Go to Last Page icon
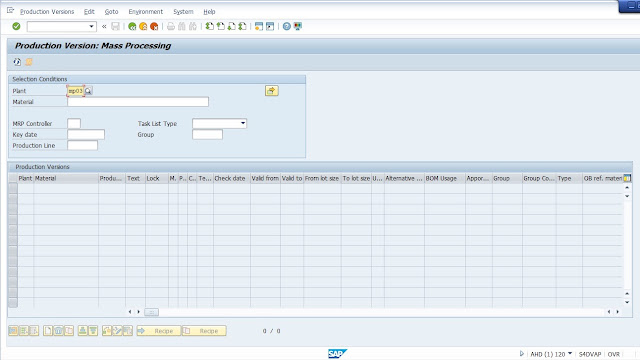 242,27
